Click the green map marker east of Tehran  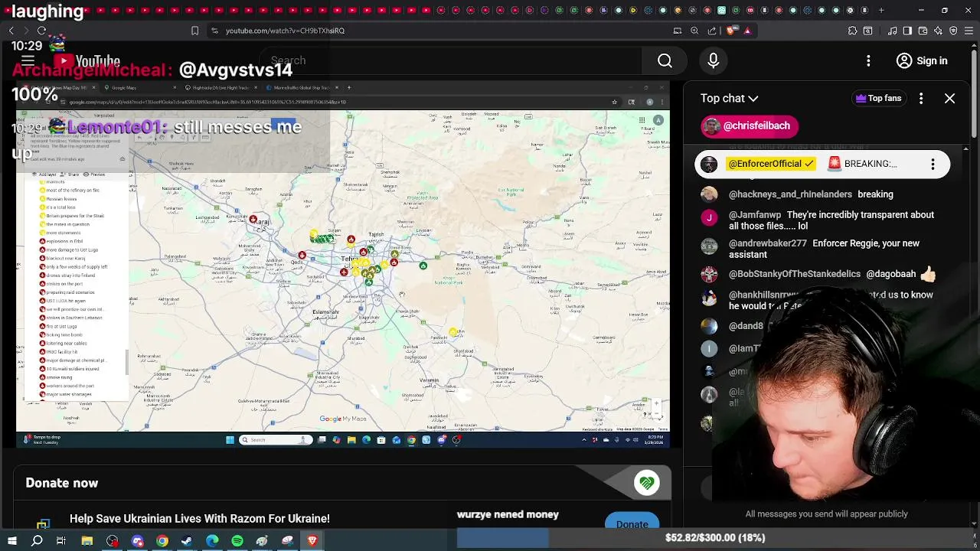(423, 266)
